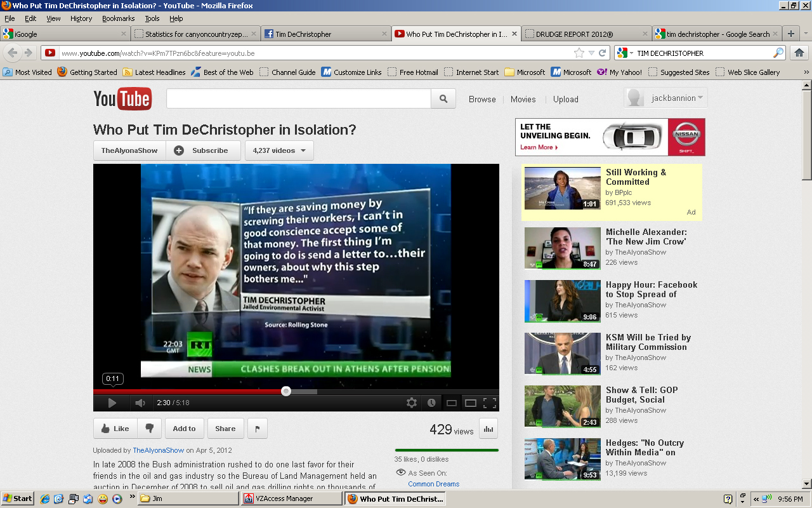Flag the video with the flag icon
The height and width of the screenshot is (508, 812).
coord(257,429)
